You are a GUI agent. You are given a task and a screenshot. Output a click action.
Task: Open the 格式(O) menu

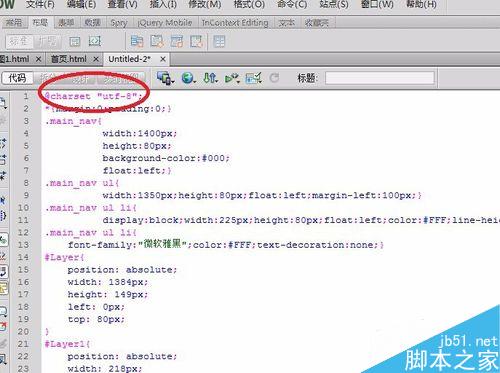(249, 5)
